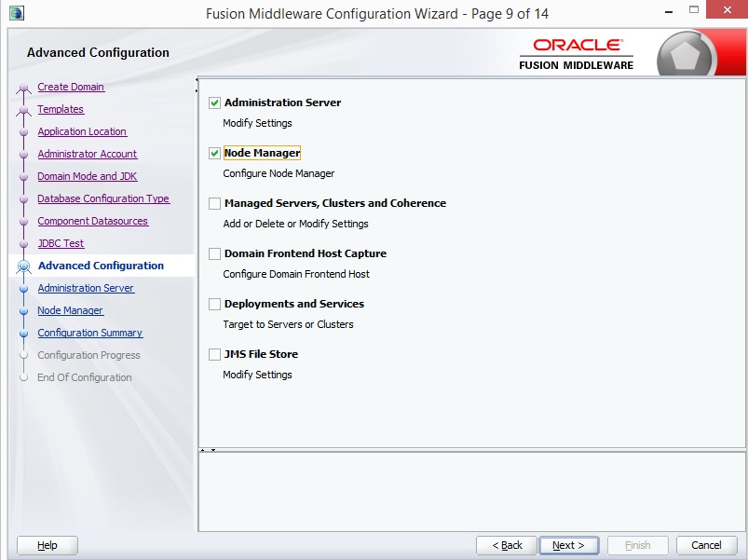Click the Node Manager step bullet icon
The width and height of the screenshot is (748, 560).
(23, 311)
